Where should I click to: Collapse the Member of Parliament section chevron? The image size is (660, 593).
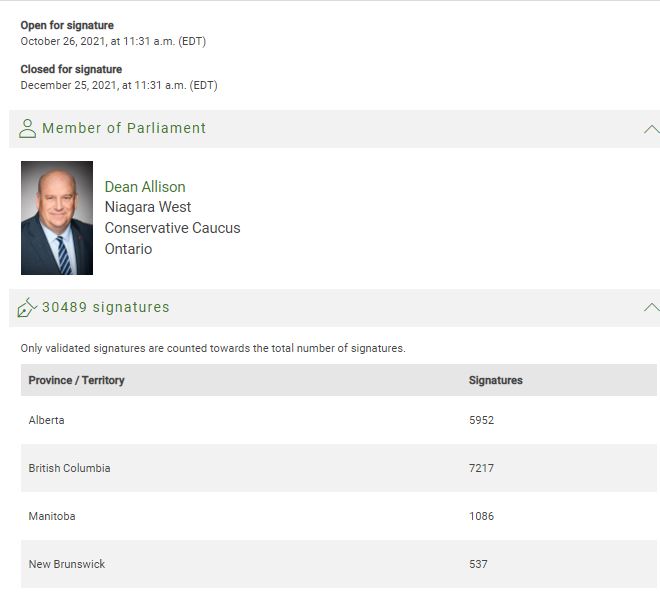652,129
